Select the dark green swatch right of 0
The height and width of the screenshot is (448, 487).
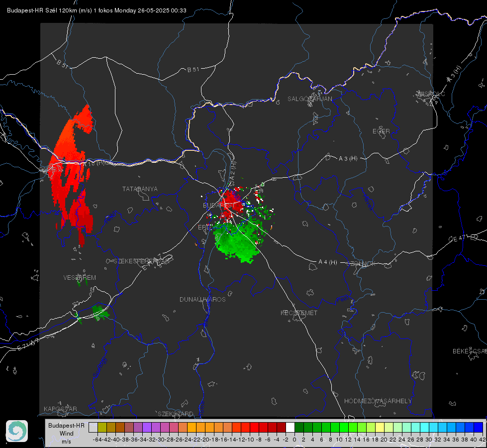point(299,427)
